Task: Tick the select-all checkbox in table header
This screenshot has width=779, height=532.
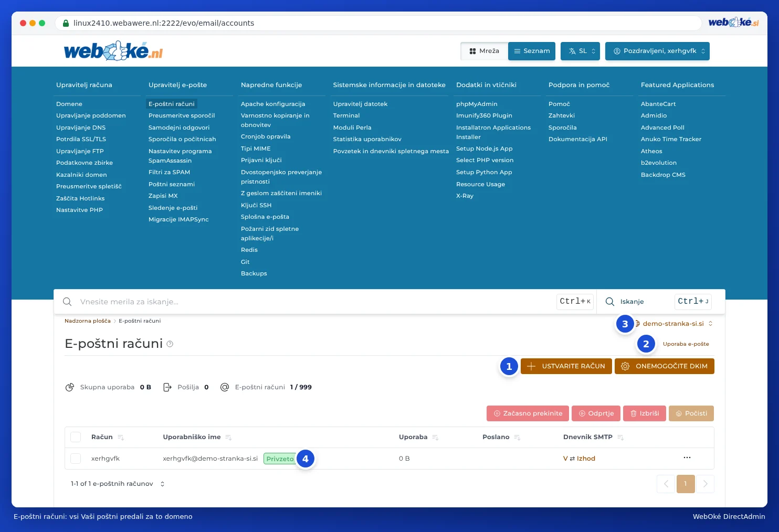Action: pyautogui.click(x=76, y=437)
